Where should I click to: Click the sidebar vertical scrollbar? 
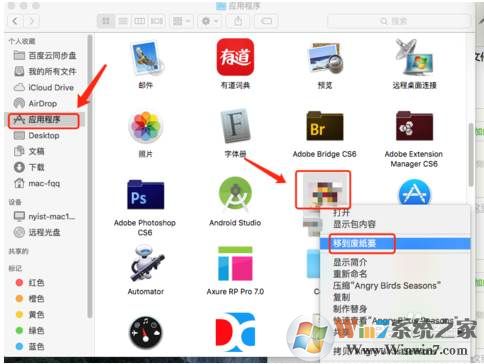click(x=89, y=176)
